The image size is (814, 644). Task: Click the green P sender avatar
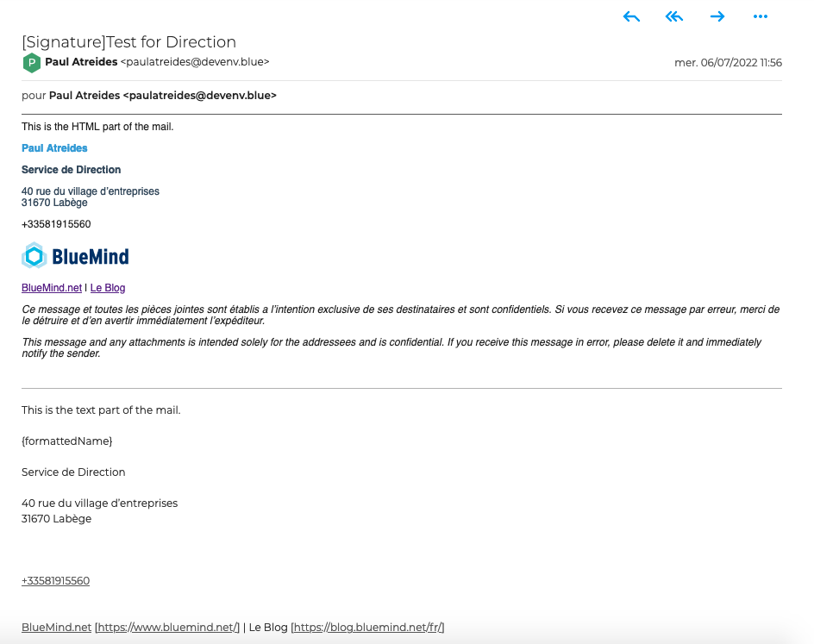[32, 63]
